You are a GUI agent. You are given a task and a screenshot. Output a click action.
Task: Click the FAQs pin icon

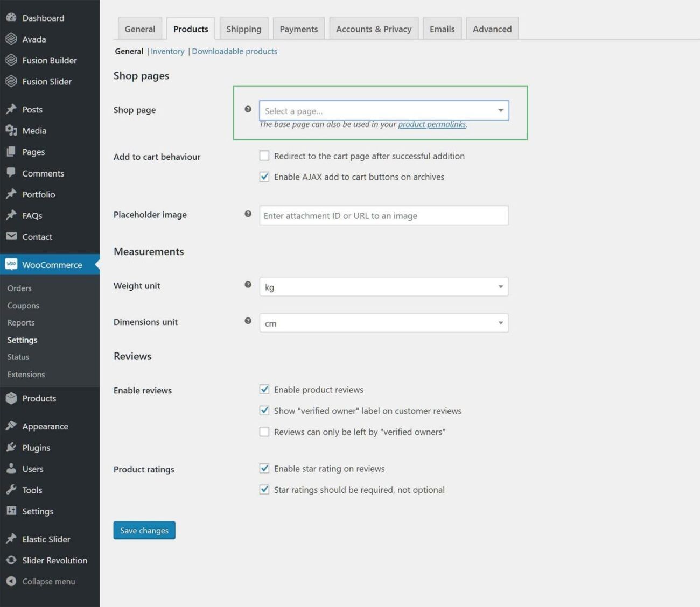(x=11, y=215)
